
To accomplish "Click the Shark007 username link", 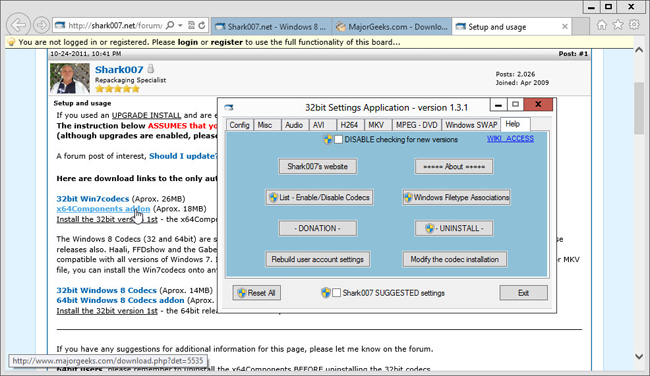I will tap(119, 70).
